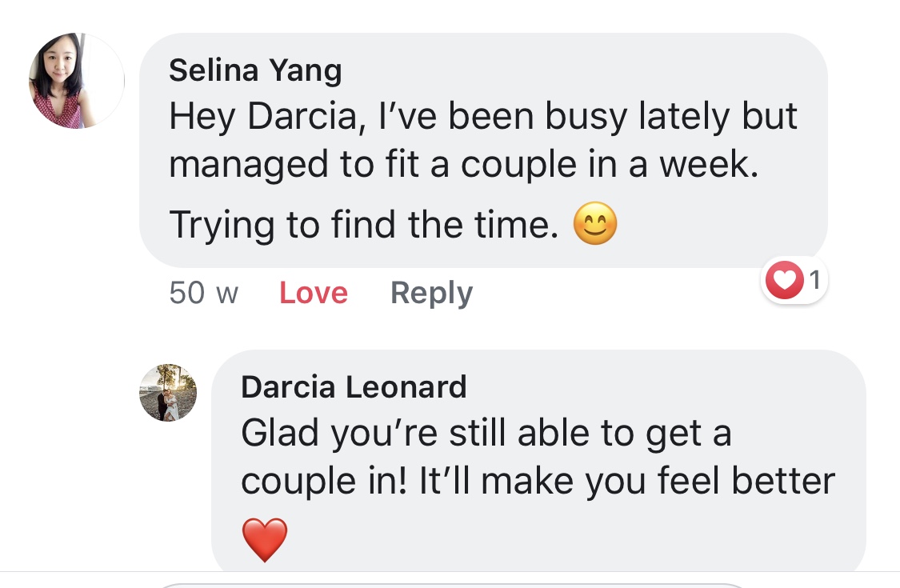Click the "managed to fit a couple" line

pyautogui.click(x=462, y=164)
